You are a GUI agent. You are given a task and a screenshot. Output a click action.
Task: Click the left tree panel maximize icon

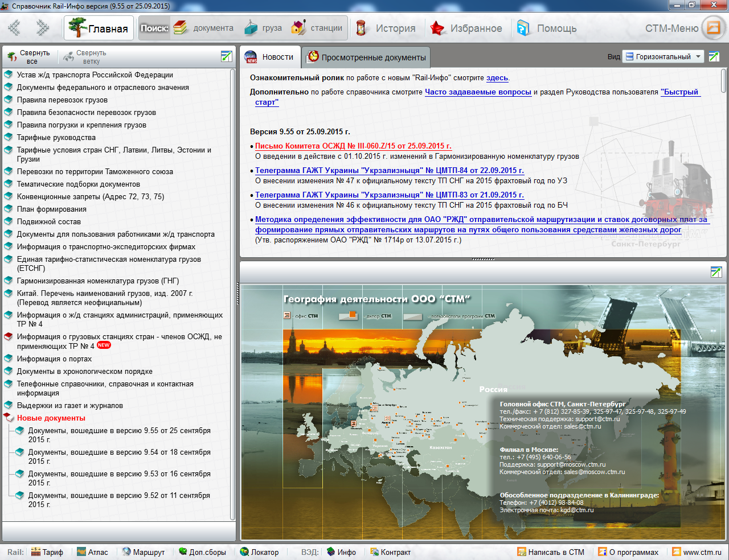pos(226,56)
